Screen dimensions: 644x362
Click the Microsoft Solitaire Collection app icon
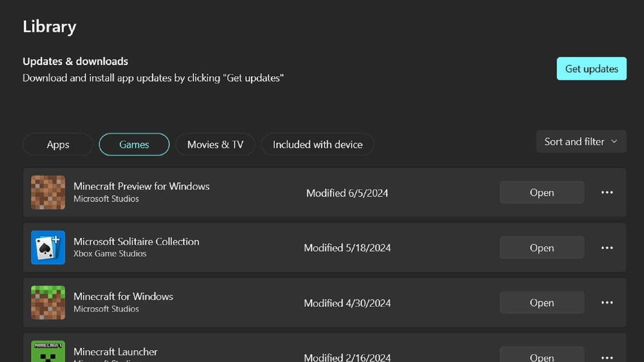[x=48, y=247]
